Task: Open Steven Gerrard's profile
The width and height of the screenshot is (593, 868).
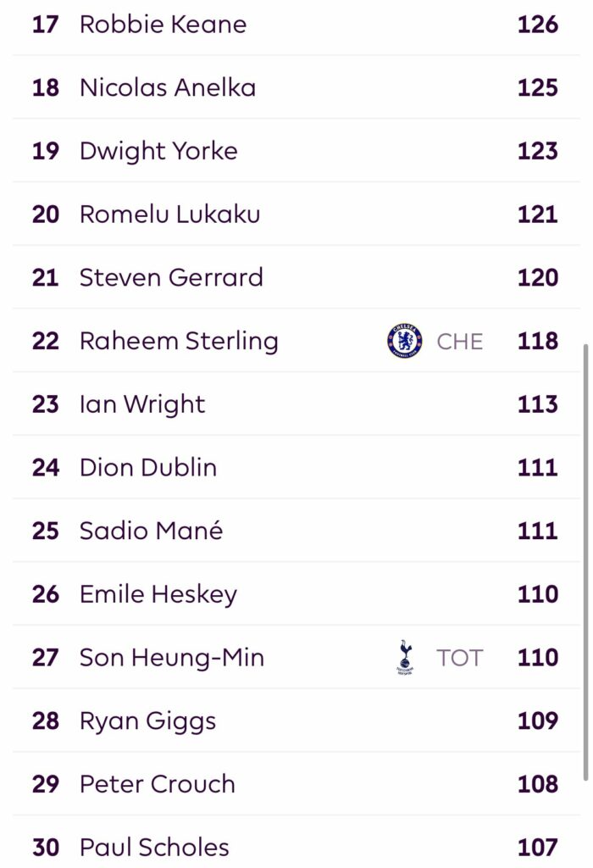Action: (171, 277)
